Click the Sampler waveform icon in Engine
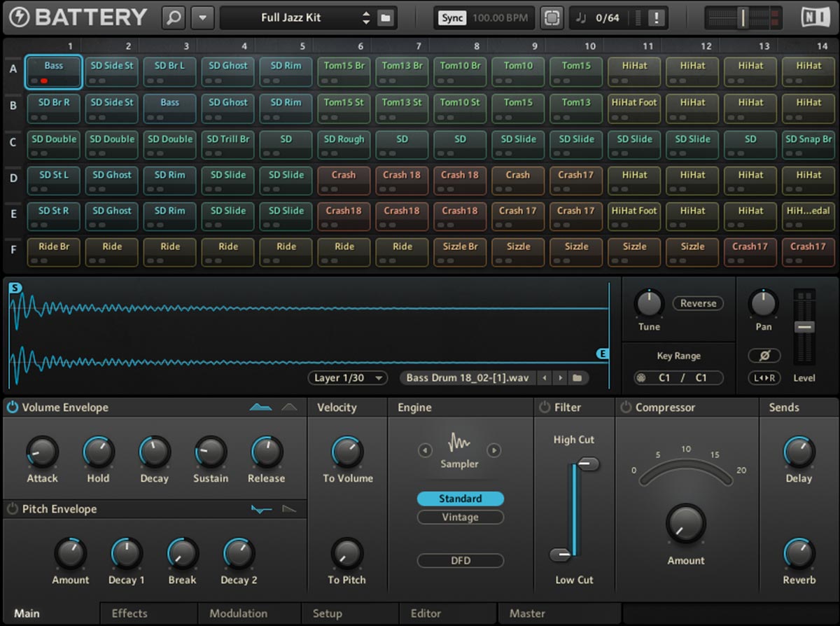 459,442
